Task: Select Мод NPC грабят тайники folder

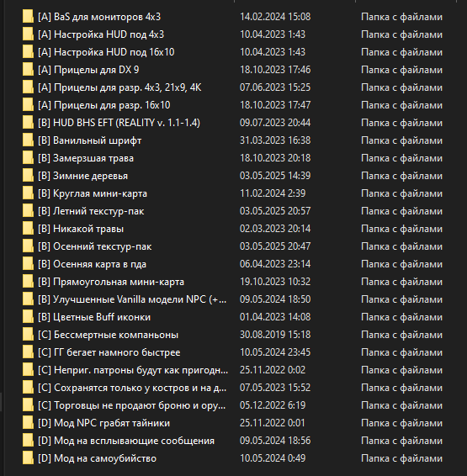Action: click(103, 423)
